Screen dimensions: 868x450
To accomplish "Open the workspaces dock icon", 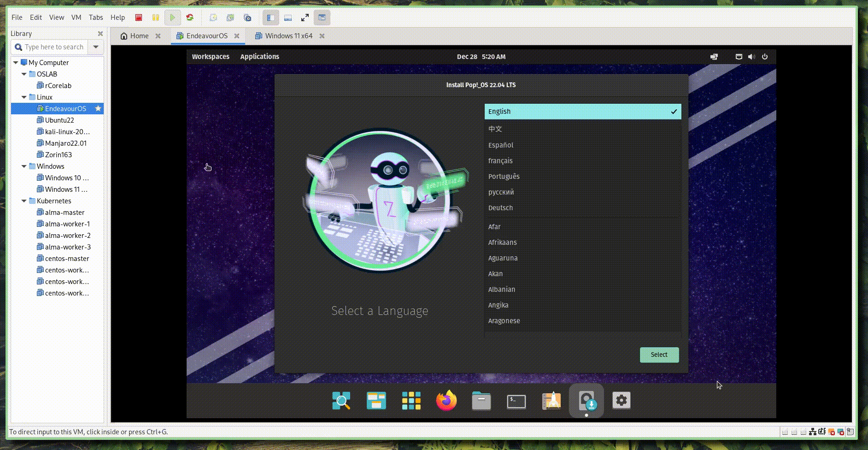I will (x=376, y=401).
